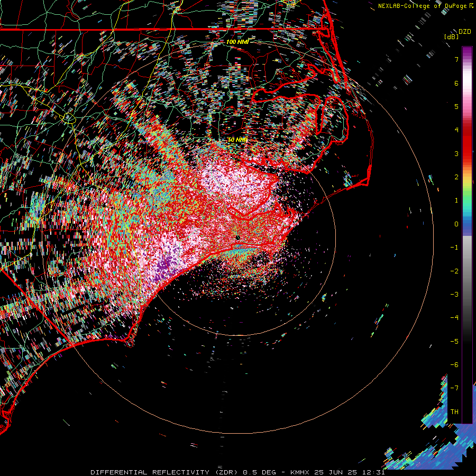Click the DZD legend heading
476x476 pixels.
click(465, 32)
